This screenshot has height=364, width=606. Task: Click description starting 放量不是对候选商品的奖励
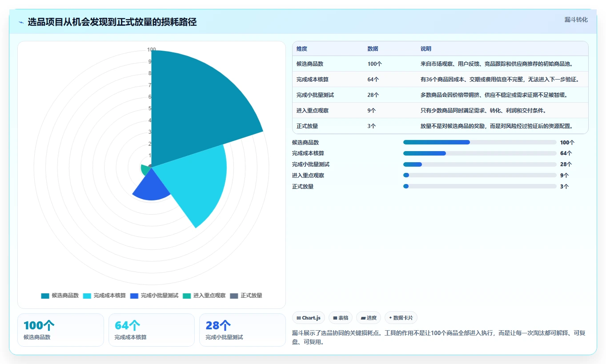coord(497,126)
